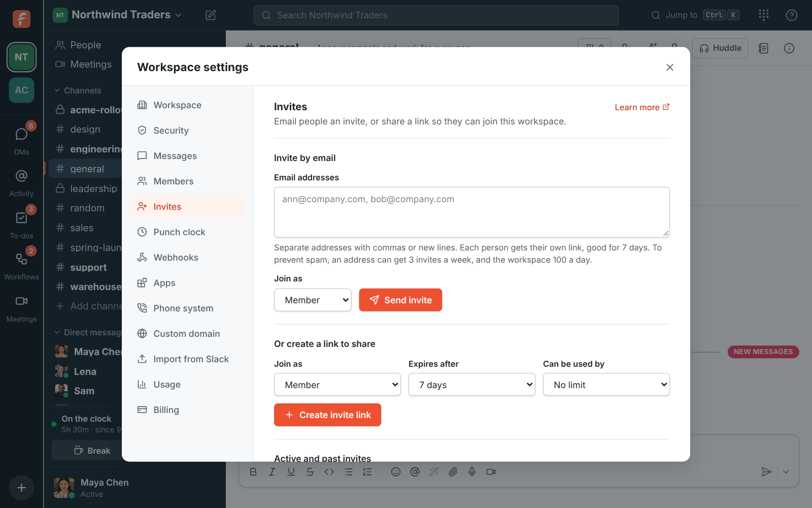Screen dimensions: 812x508
Task: Click the Email addresses text area
Action: click(472, 212)
